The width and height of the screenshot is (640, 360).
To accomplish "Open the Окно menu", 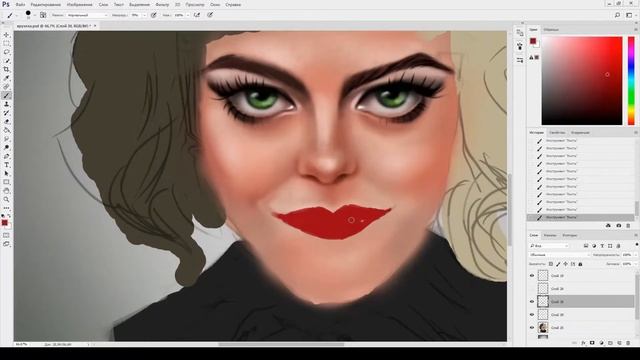I will (215, 4).
